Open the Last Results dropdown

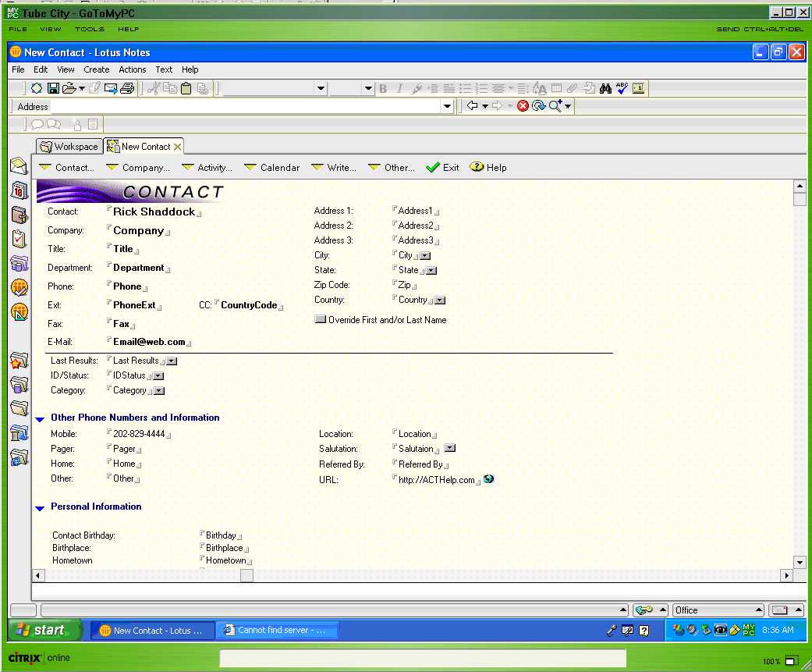point(172,361)
